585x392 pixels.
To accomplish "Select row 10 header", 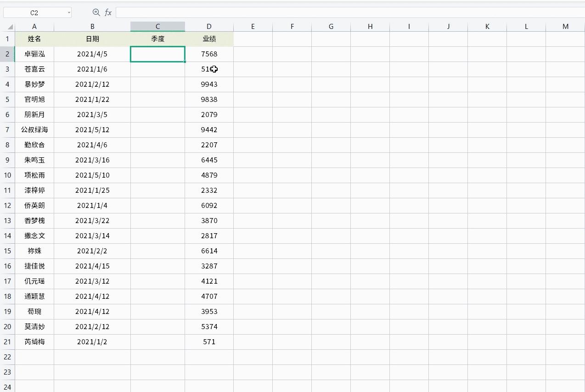I will click(7, 175).
